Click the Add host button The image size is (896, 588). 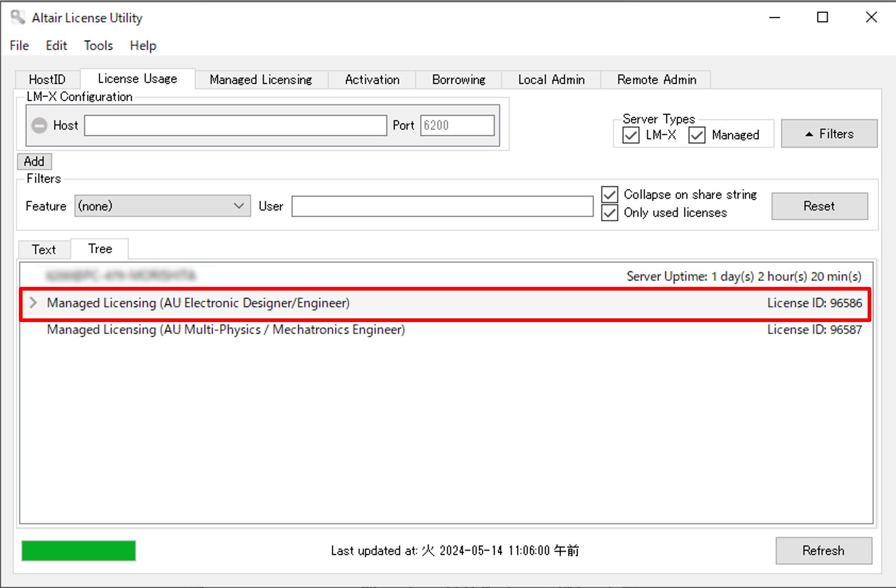click(34, 162)
